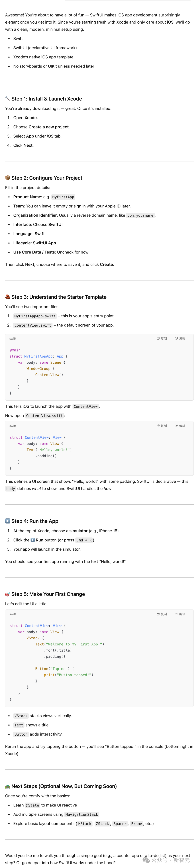This screenshot has width=196, height=868.
Task: Click the "Next Steps" section heading
Action: (x=64, y=786)
